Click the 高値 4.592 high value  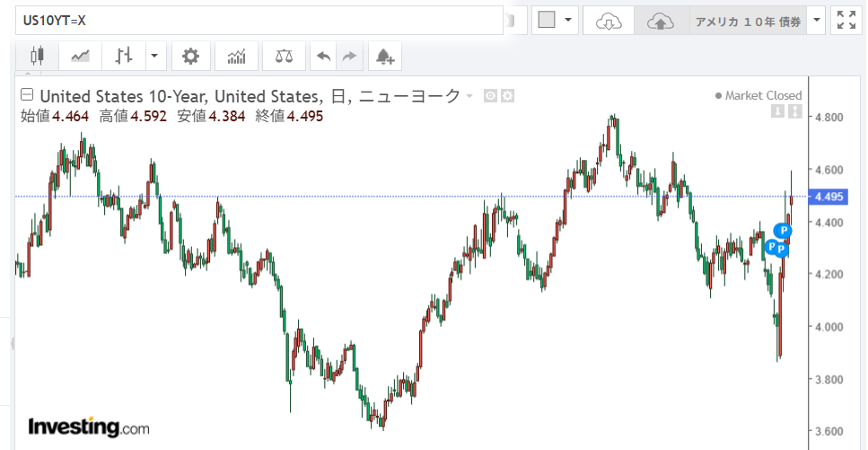tap(133, 117)
